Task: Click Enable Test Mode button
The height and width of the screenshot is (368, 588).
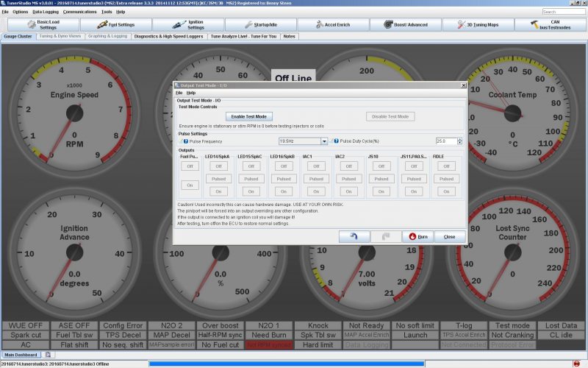Action: tap(248, 116)
